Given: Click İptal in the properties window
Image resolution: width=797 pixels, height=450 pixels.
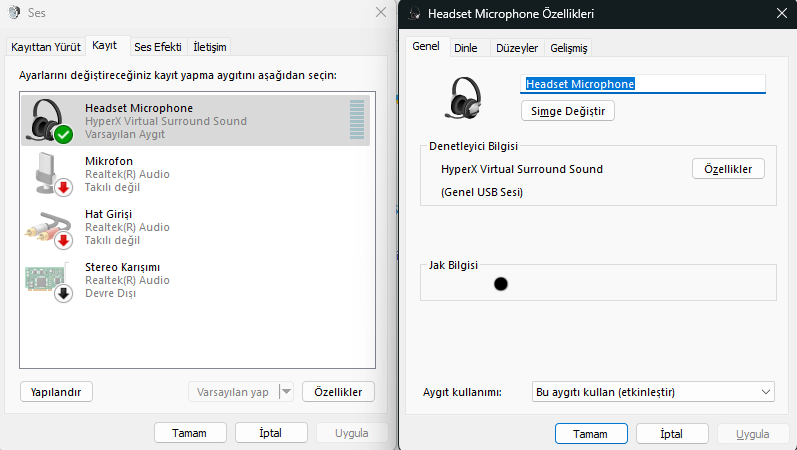Looking at the screenshot, I should pyautogui.click(x=672, y=434).
